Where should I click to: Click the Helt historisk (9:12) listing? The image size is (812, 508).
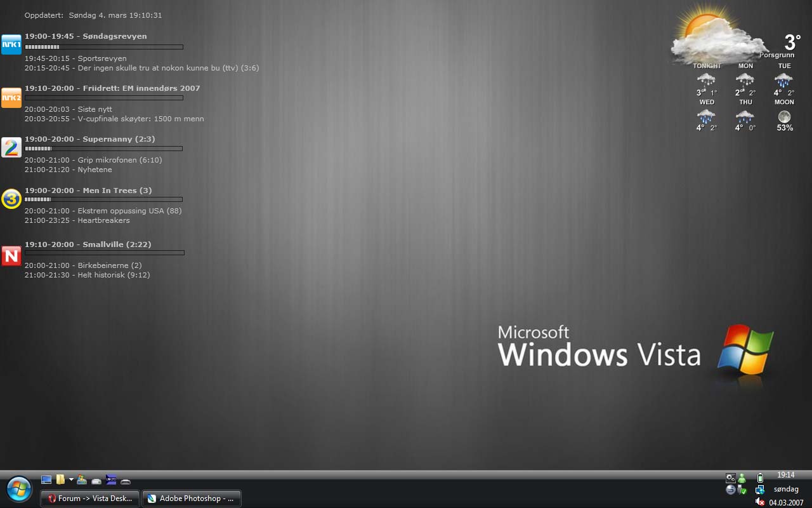pos(88,275)
